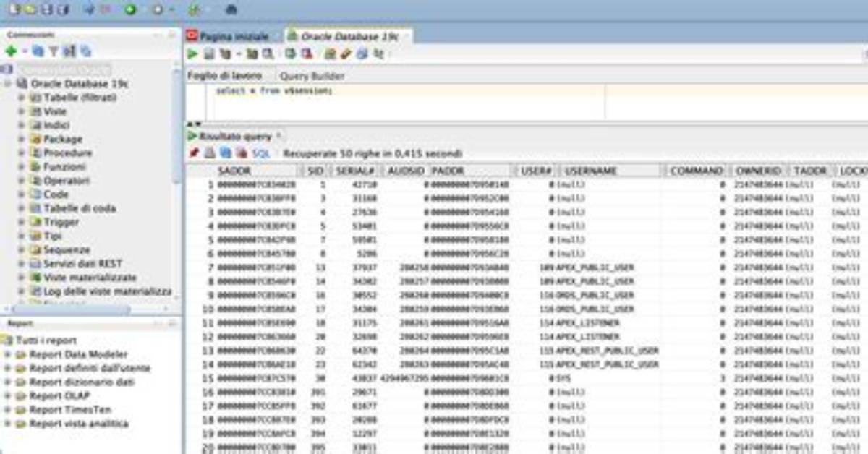The image size is (868, 454).
Task: Expand the Package tree node
Action: (x=21, y=139)
